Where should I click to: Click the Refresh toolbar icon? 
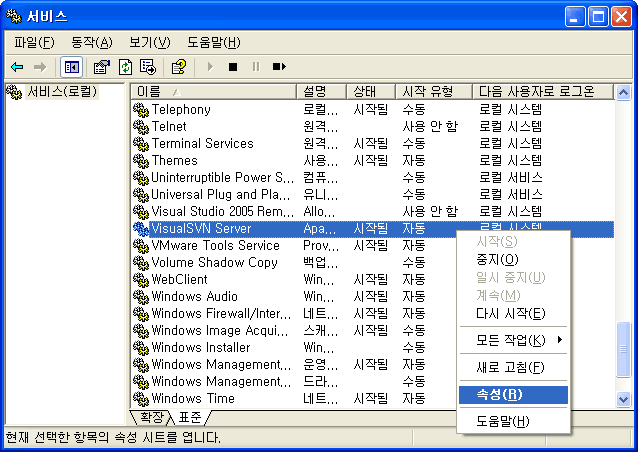tap(125, 67)
